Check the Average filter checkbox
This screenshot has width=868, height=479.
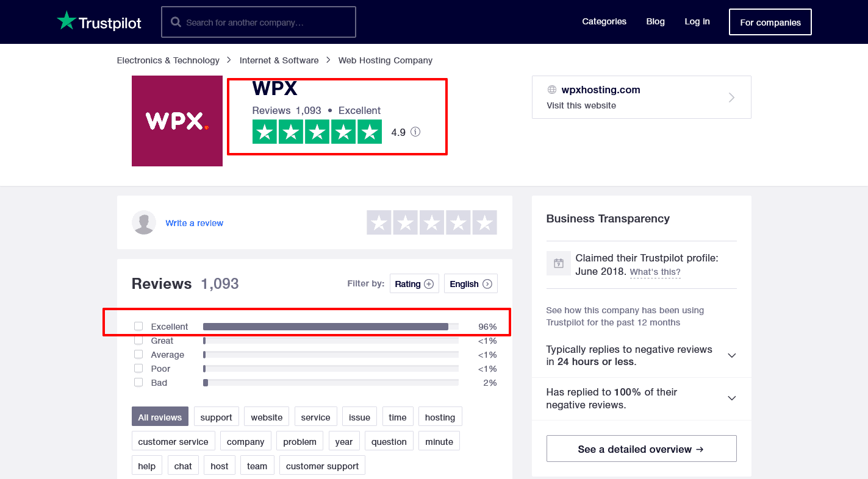coord(138,355)
